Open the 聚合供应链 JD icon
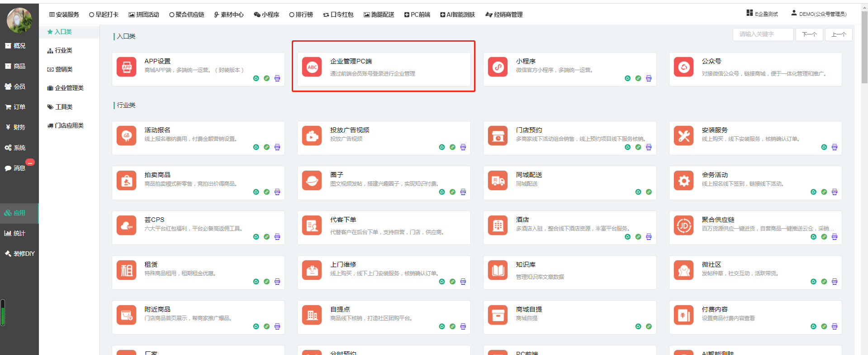The width and height of the screenshot is (868, 355). [683, 225]
